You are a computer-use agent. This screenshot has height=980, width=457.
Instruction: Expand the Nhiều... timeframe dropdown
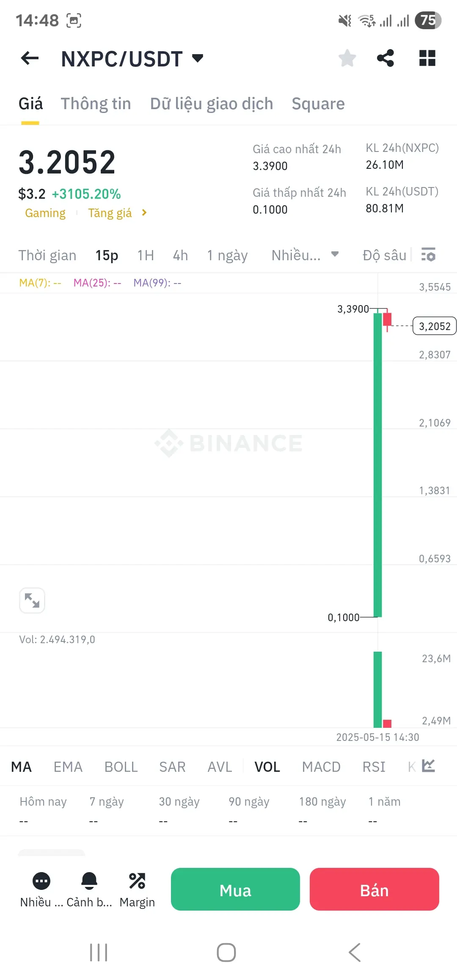point(335,254)
